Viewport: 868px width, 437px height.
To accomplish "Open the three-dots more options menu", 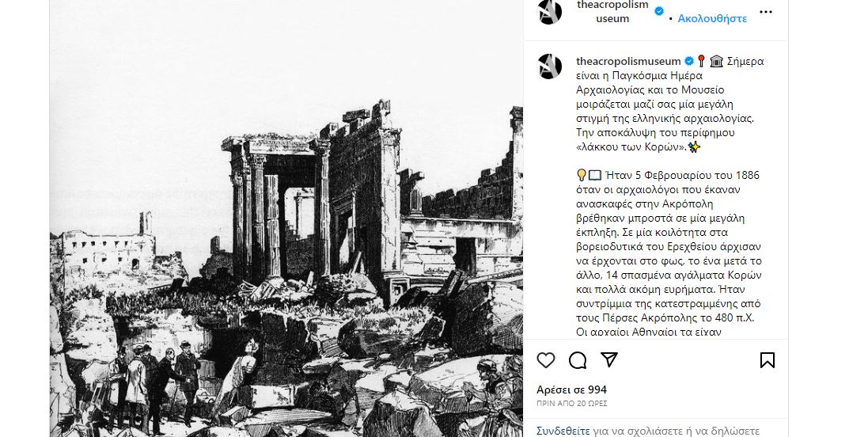I will pyautogui.click(x=766, y=12).
